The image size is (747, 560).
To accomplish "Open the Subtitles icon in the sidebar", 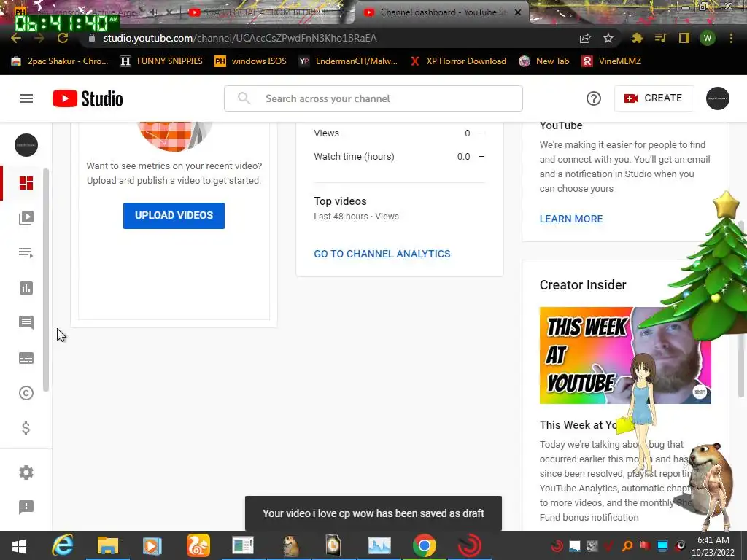I will point(26,358).
